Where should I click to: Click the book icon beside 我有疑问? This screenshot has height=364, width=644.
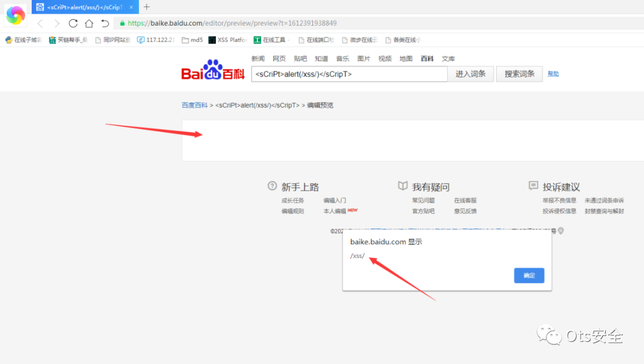click(403, 186)
